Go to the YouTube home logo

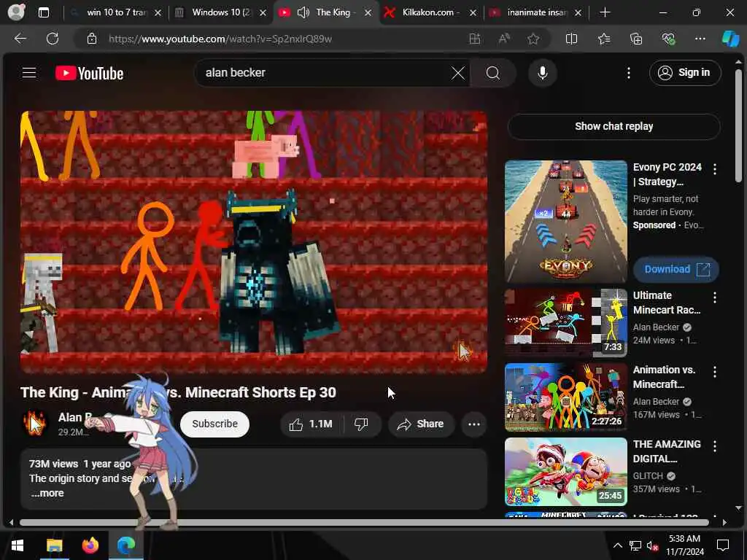tap(89, 73)
